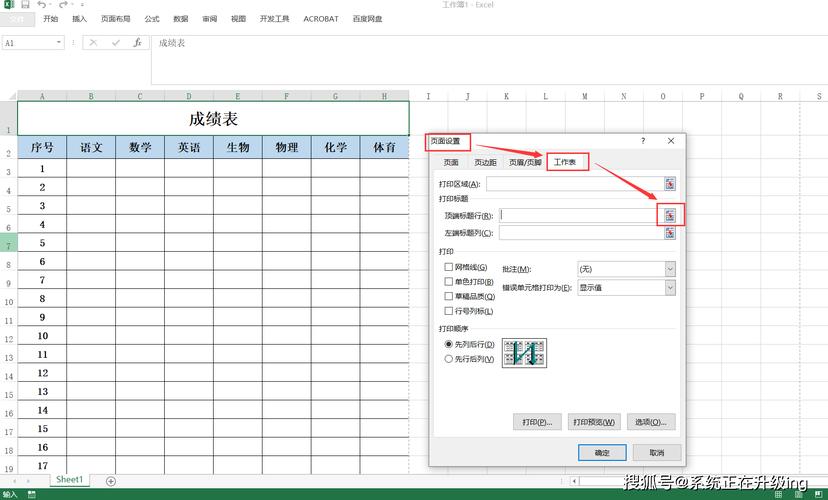This screenshot has height=500, width=828.
Task: Click the fx insert function icon
Action: point(137,43)
